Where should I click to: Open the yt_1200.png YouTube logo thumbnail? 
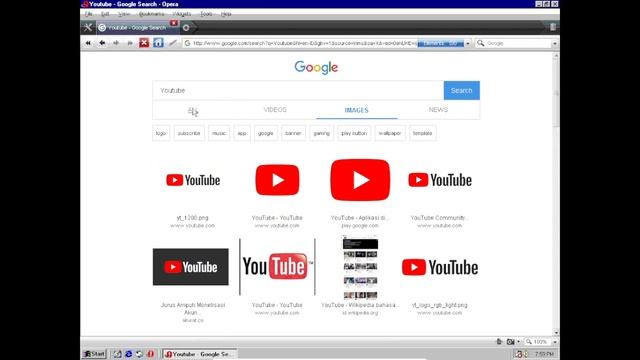pos(193,180)
